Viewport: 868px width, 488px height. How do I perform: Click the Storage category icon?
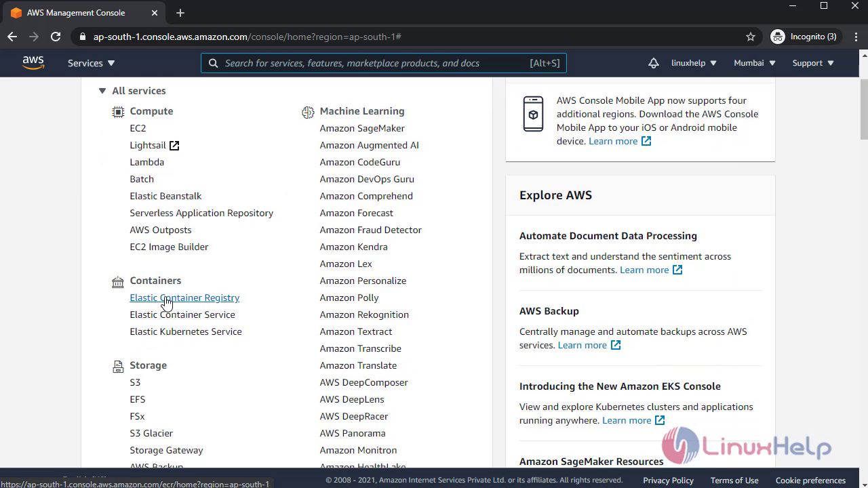118,366
